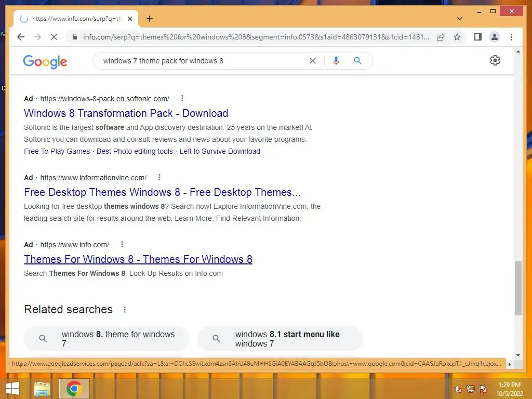Open the search settings gear

pyautogui.click(x=495, y=60)
